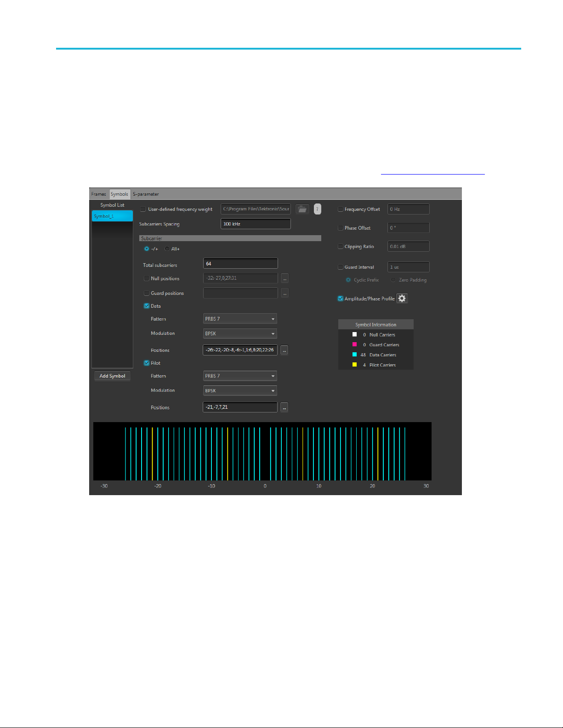Image resolution: width=563 pixels, height=728 pixels.
Task: Click the cyan Data Carriers color swatch
Action: (x=354, y=355)
